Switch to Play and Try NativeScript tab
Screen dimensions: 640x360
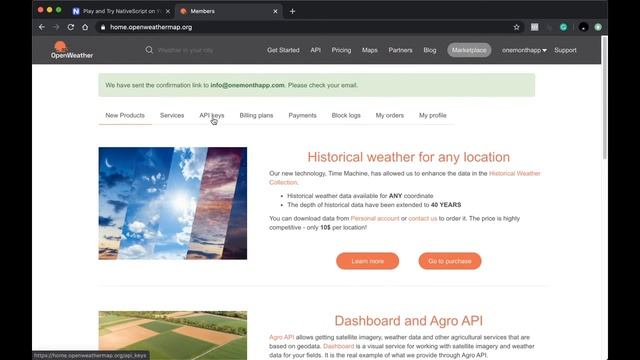pyautogui.click(x=121, y=11)
